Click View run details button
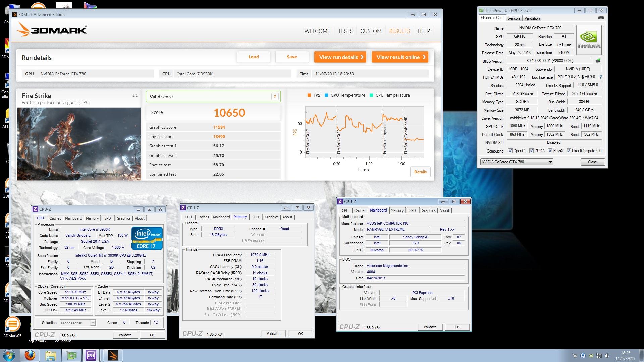Viewport: 644px width, 362px height. [340, 57]
